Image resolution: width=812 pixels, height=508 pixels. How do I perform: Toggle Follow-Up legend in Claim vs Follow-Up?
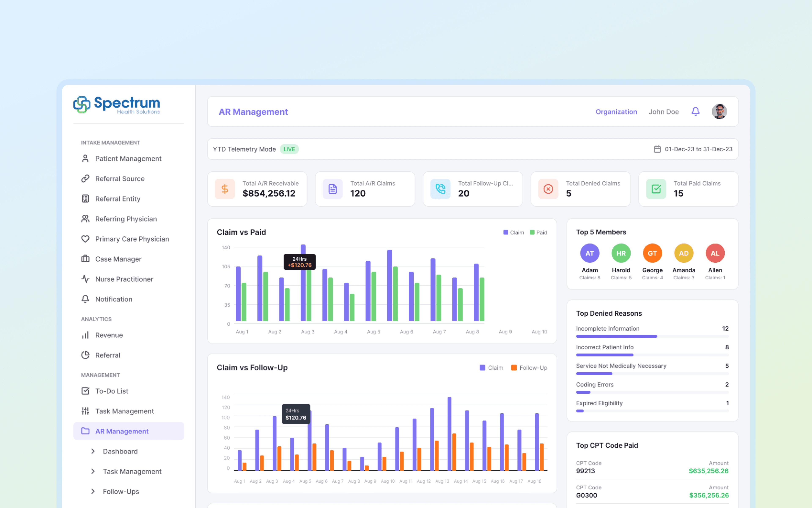[529, 368]
